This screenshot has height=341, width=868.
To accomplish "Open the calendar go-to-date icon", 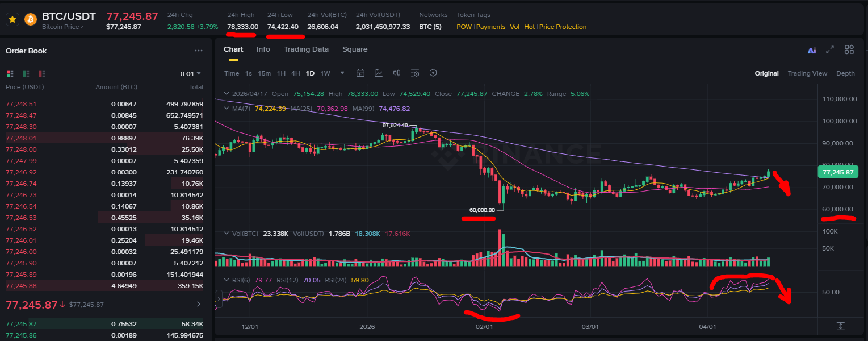I will (x=360, y=73).
